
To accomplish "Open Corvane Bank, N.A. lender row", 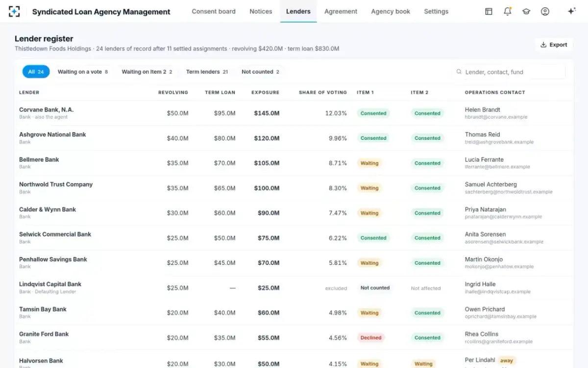I will pos(294,113).
